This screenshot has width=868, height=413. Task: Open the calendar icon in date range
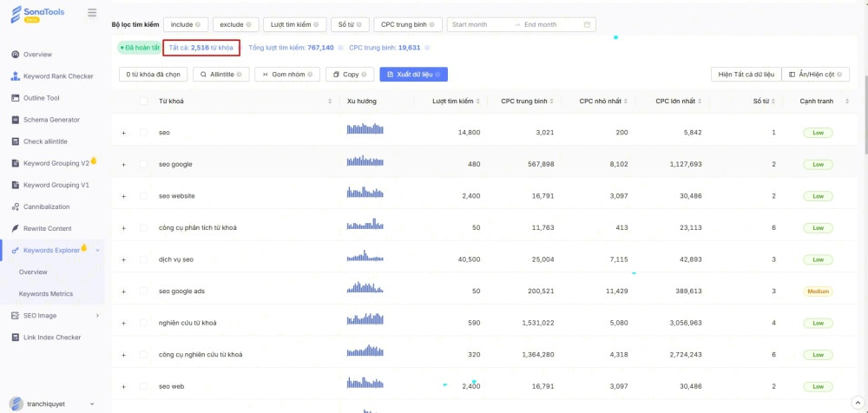(588, 24)
